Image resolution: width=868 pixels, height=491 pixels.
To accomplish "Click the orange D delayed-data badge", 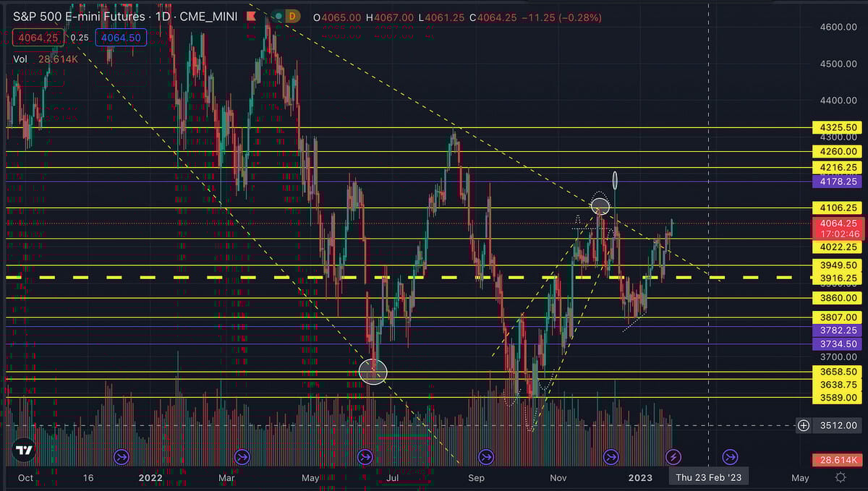I will pos(293,16).
